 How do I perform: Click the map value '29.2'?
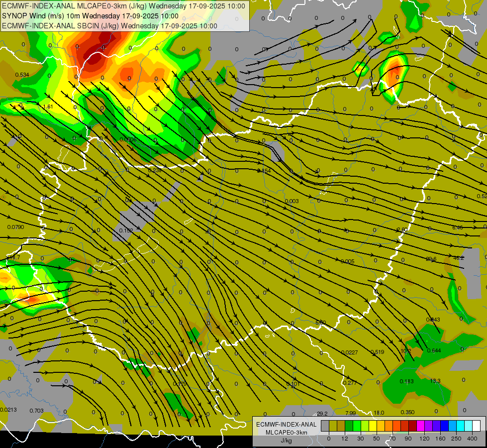pos(322,414)
